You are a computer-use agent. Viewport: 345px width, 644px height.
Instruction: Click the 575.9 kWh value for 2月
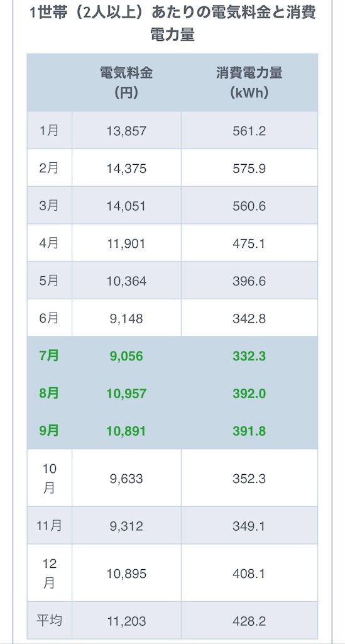[x=249, y=169]
